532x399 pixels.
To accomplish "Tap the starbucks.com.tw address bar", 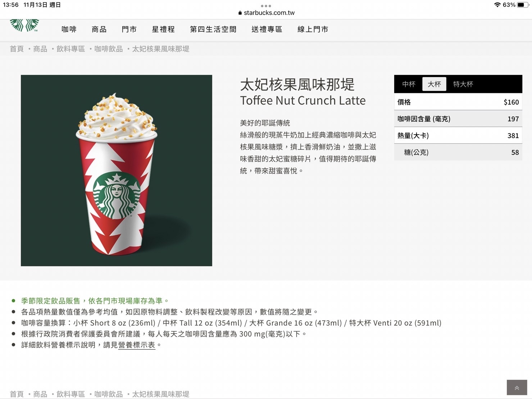I will [266, 13].
